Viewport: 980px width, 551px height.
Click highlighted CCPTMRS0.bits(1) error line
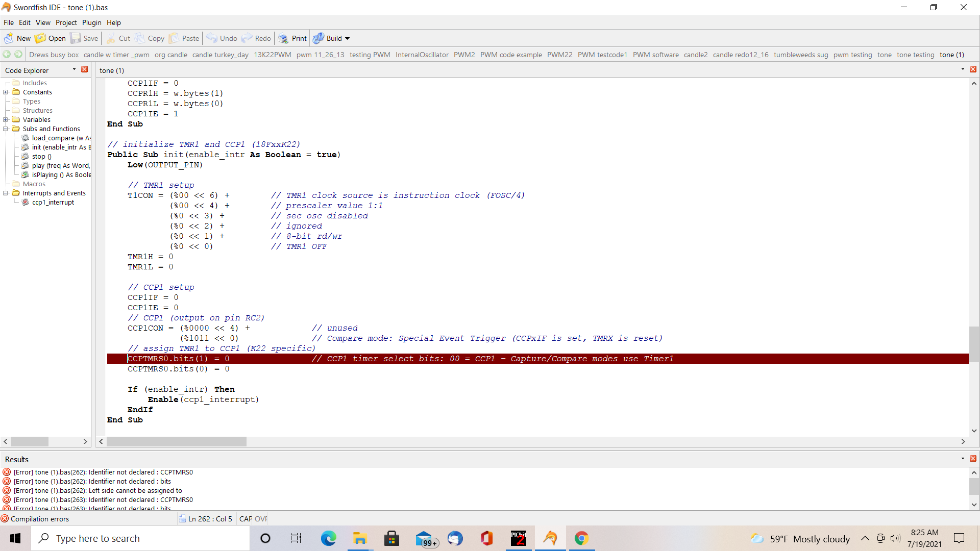click(537, 359)
